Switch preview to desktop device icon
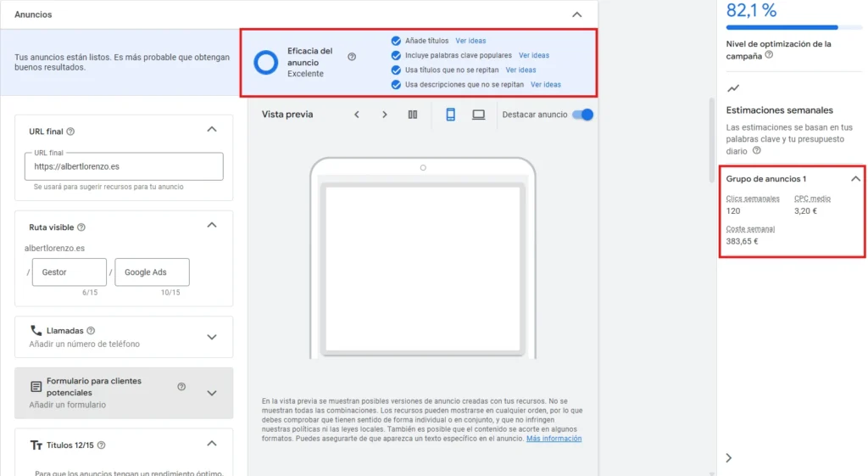 tap(479, 115)
